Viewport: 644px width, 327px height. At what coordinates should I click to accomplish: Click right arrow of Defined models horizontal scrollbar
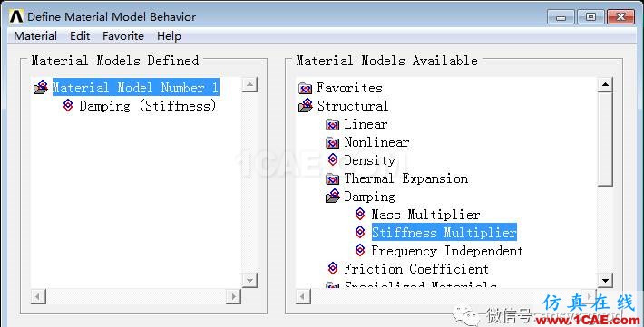tap(233, 296)
